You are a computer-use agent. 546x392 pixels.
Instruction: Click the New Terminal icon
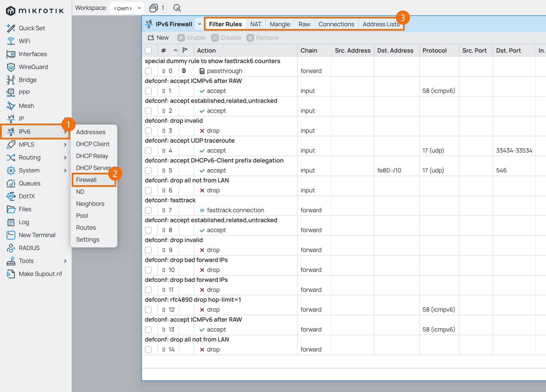click(11, 235)
